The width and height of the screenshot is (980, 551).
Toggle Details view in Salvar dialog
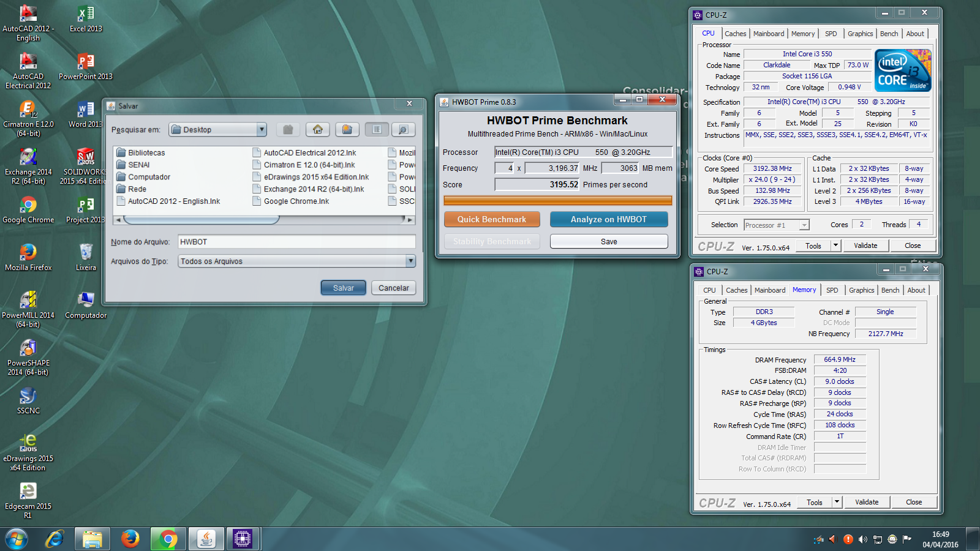(x=402, y=129)
